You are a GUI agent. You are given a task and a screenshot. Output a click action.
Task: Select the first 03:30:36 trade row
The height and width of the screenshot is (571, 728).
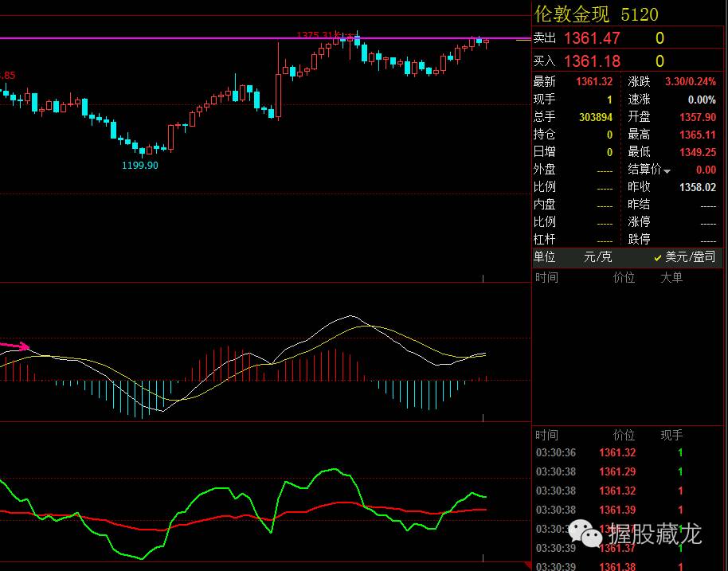click(610, 453)
